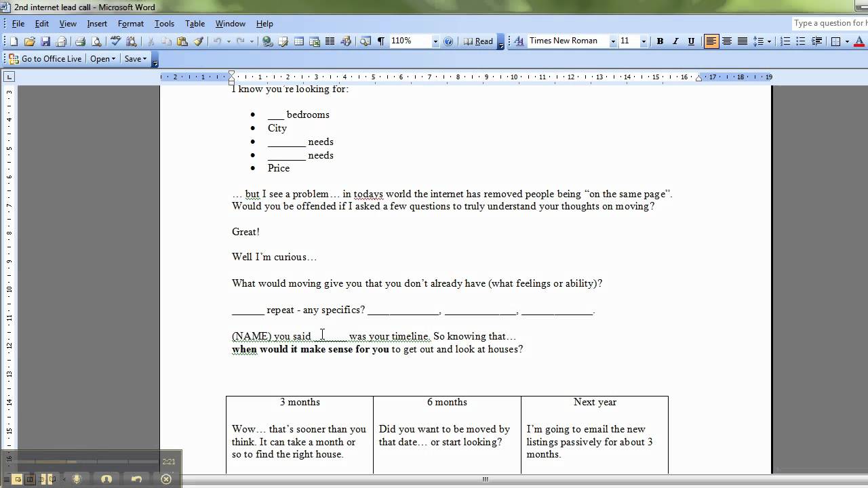
Task: Apply bulleted list formatting
Action: 801,41
